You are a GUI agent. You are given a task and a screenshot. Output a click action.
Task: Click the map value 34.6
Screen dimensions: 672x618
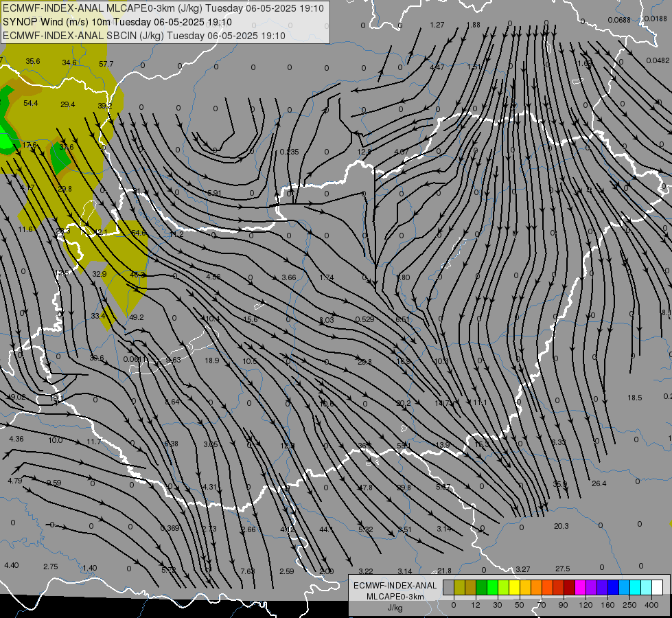[x=69, y=62]
